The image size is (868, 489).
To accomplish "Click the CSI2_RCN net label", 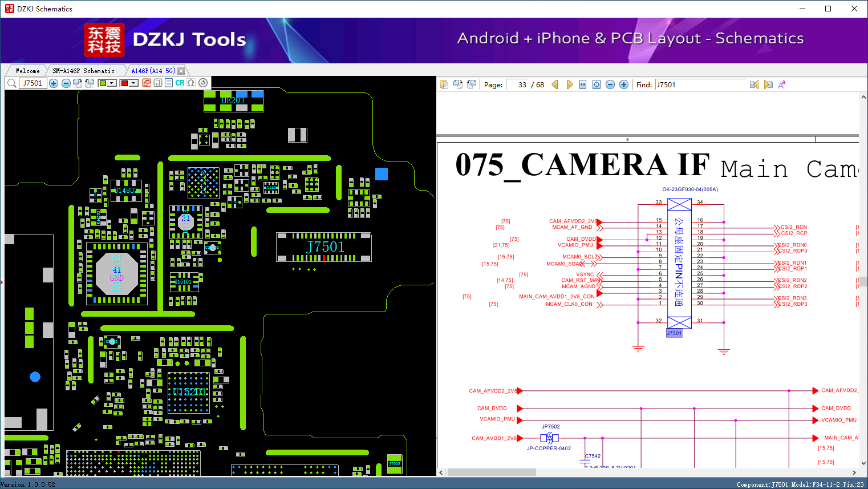I will pos(794,227).
